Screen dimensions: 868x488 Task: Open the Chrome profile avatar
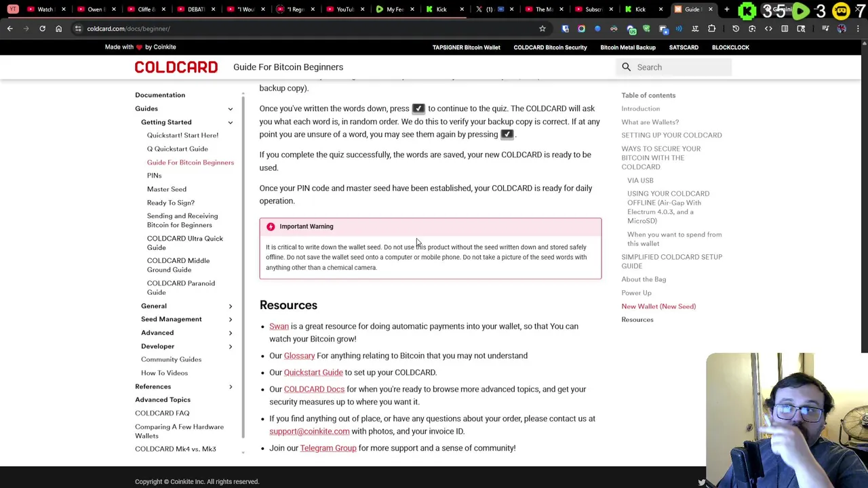pos(842,28)
